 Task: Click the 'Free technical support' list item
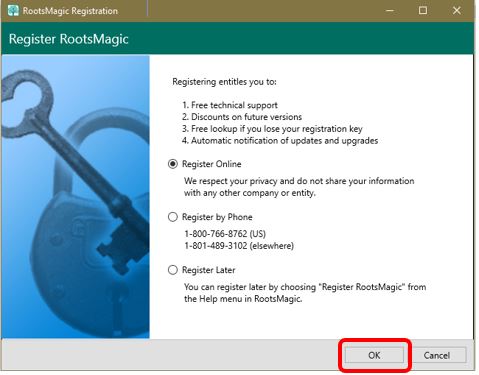(230, 105)
